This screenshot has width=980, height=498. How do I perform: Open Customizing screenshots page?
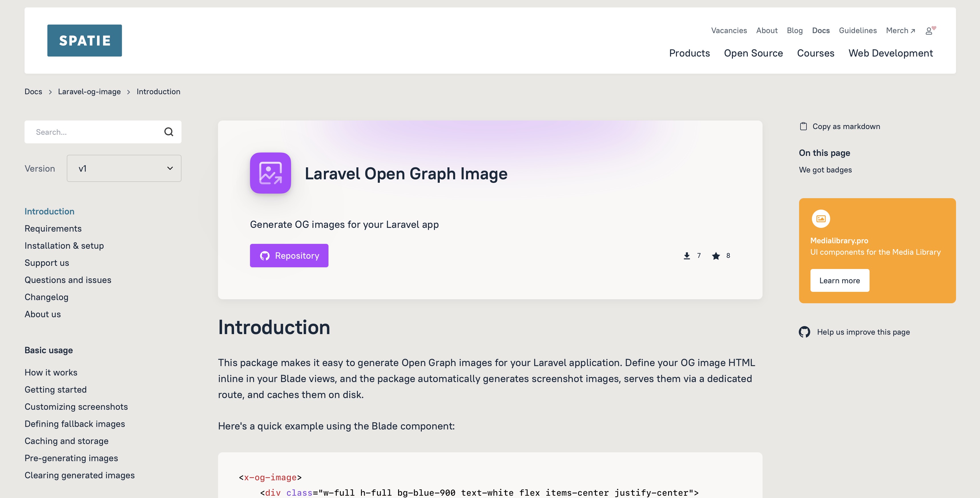coord(76,407)
